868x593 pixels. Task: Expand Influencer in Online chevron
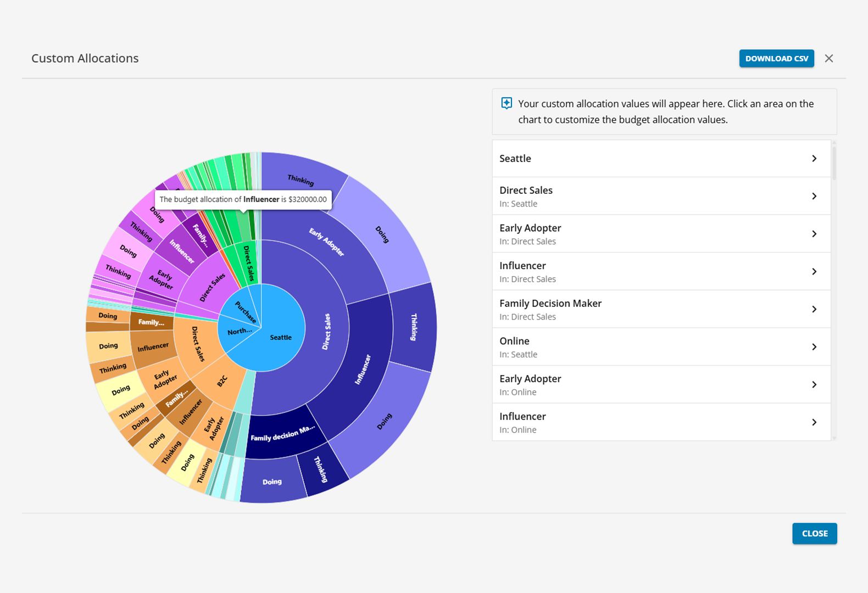coord(814,422)
